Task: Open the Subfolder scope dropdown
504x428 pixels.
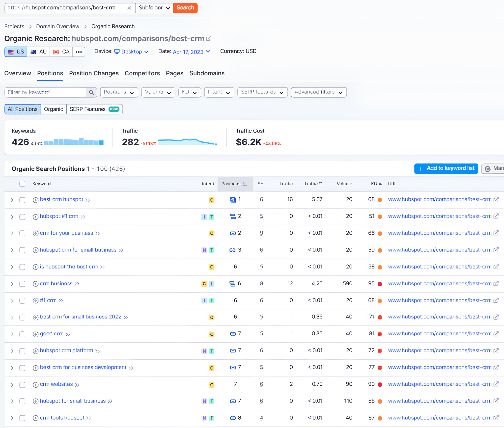Action: tap(154, 8)
